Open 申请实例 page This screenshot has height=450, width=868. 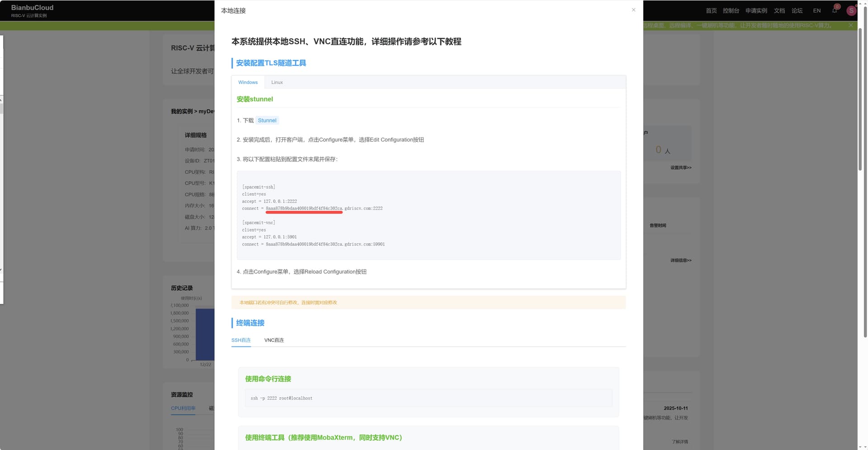[756, 11]
